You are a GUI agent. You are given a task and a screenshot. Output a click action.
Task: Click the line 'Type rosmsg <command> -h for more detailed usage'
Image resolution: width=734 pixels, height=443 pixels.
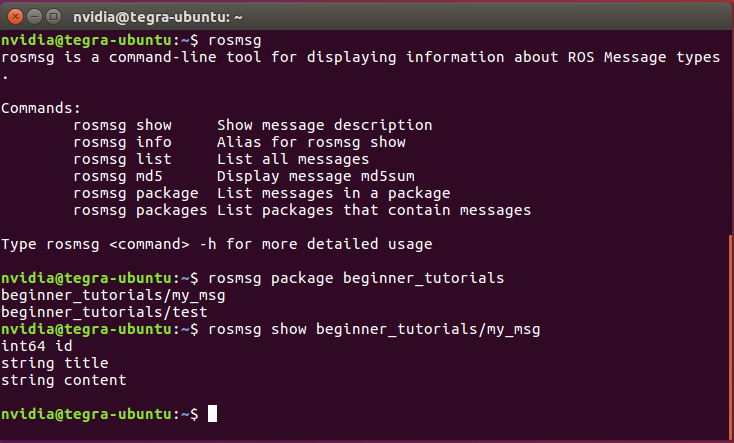pyautogui.click(x=217, y=244)
